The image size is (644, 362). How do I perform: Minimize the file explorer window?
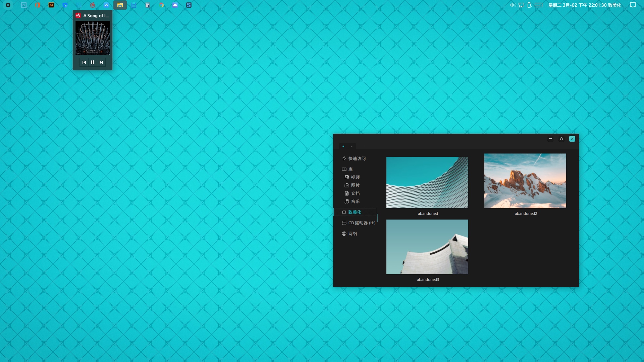click(x=550, y=139)
